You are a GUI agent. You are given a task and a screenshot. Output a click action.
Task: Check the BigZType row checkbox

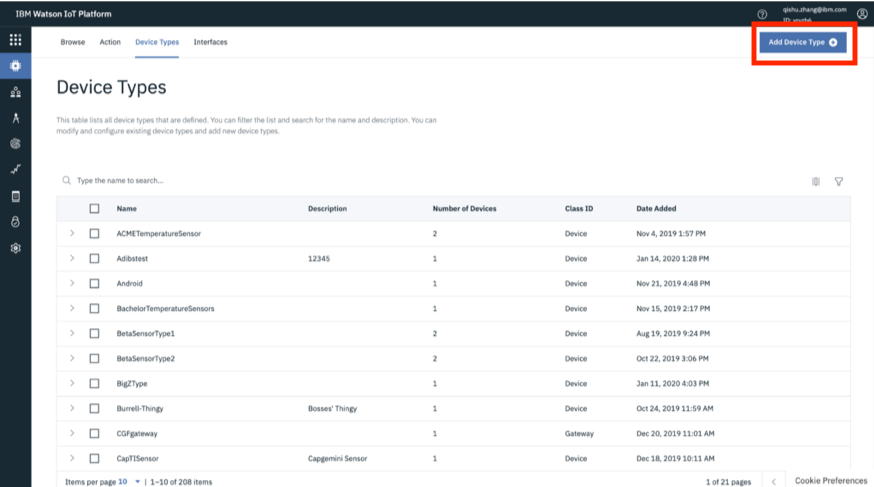click(94, 383)
